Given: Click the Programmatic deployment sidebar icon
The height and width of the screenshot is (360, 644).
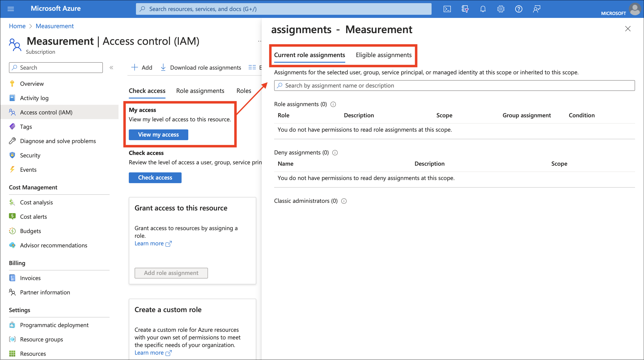Looking at the screenshot, I should point(12,324).
